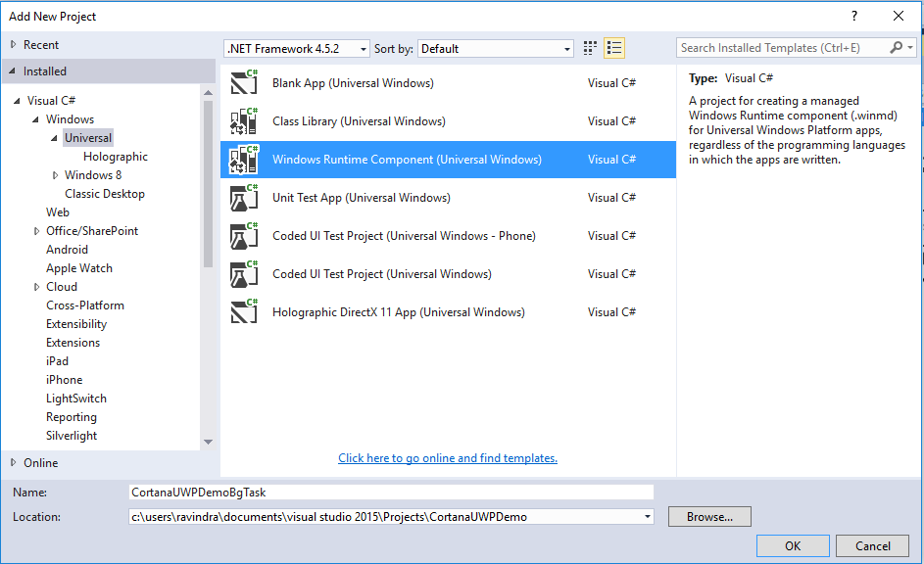The height and width of the screenshot is (564, 924).
Task: Select Unit Test App template icon
Action: [244, 197]
